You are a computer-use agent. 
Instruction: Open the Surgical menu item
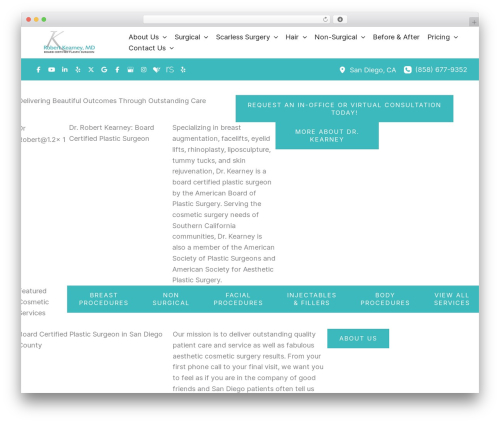click(187, 37)
